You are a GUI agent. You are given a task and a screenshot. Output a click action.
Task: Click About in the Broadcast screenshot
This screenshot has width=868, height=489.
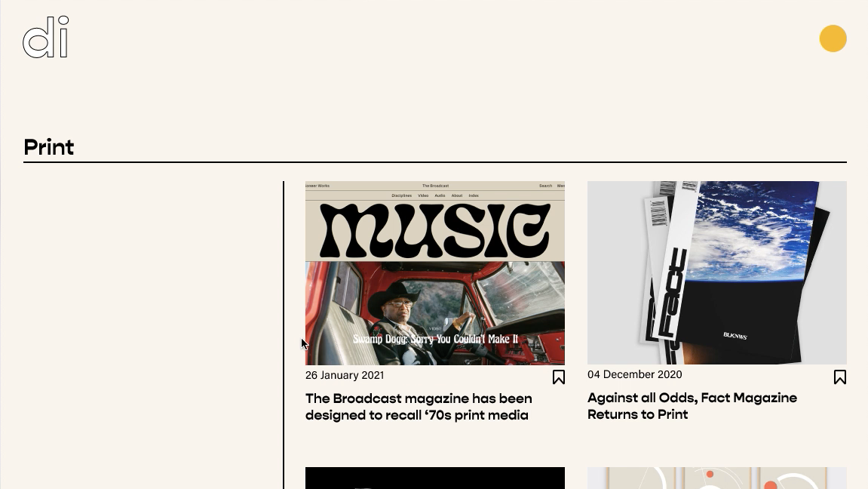click(x=457, y=195)
